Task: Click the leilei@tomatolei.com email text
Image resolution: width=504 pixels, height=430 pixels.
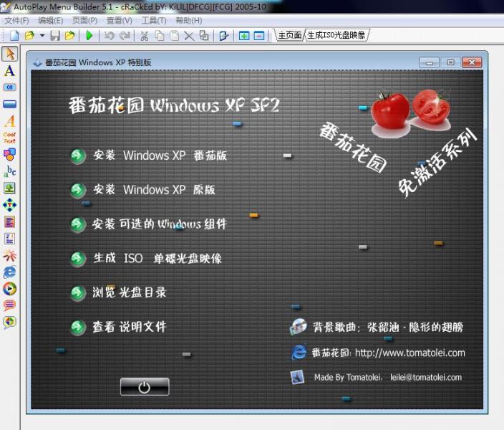Action: coord(426,377)
